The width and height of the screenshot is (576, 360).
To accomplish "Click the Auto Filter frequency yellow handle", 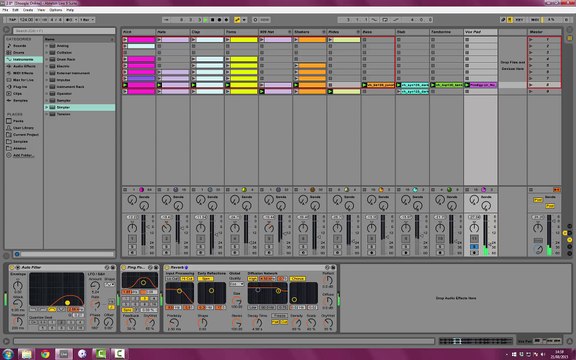I will tap(67, 303).
